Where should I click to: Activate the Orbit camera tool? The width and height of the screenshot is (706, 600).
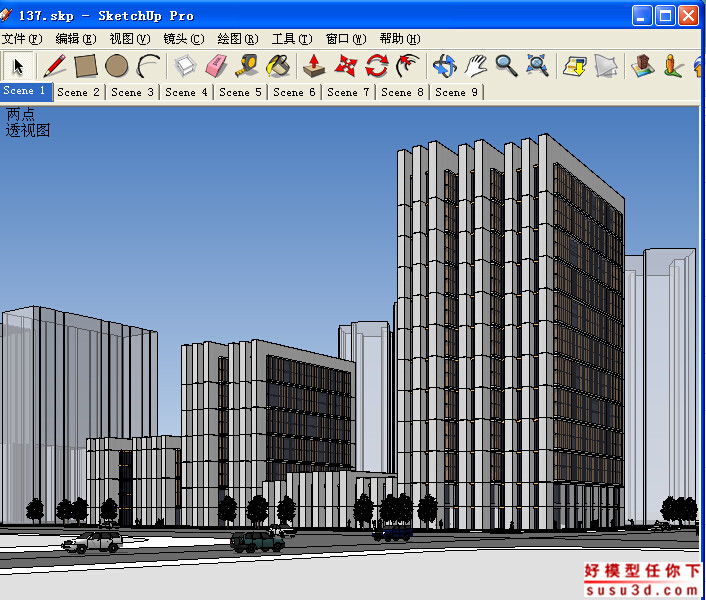tap(444, 66)
